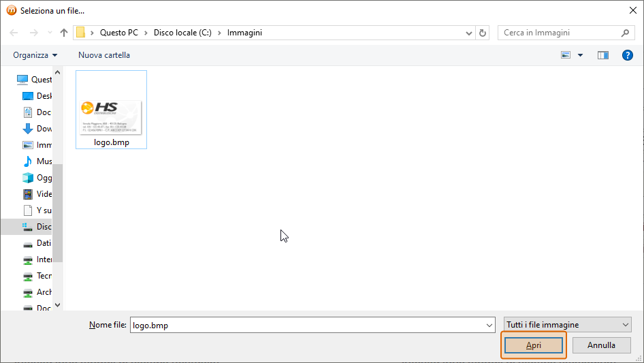Click navigation pane scroll down arrow
Image resolution: width=644 pixels, height=363 pixels.
tap(57, 305)
